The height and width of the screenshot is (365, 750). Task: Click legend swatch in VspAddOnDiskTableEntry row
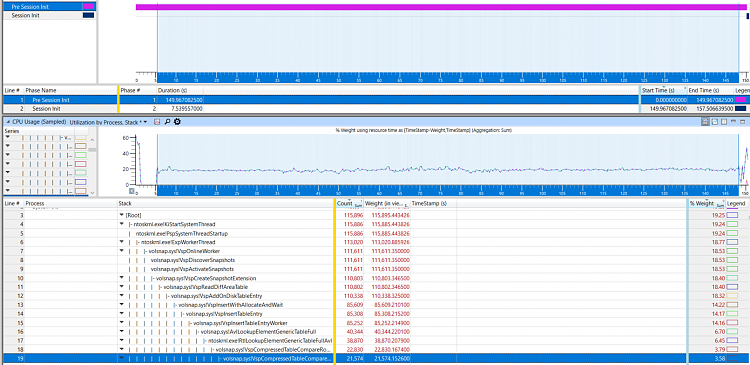click(733, 296)
